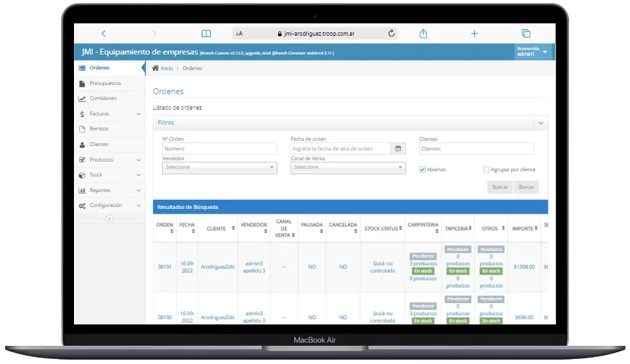Click the home icon beside Inicio

click(156, 68)
